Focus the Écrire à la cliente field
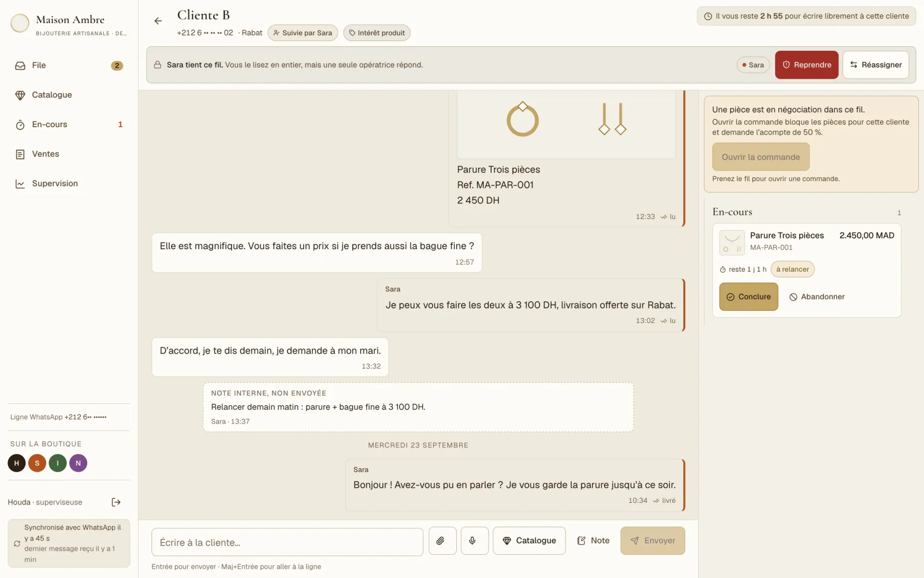Screen dimensions: 924x578 (287, 542)
